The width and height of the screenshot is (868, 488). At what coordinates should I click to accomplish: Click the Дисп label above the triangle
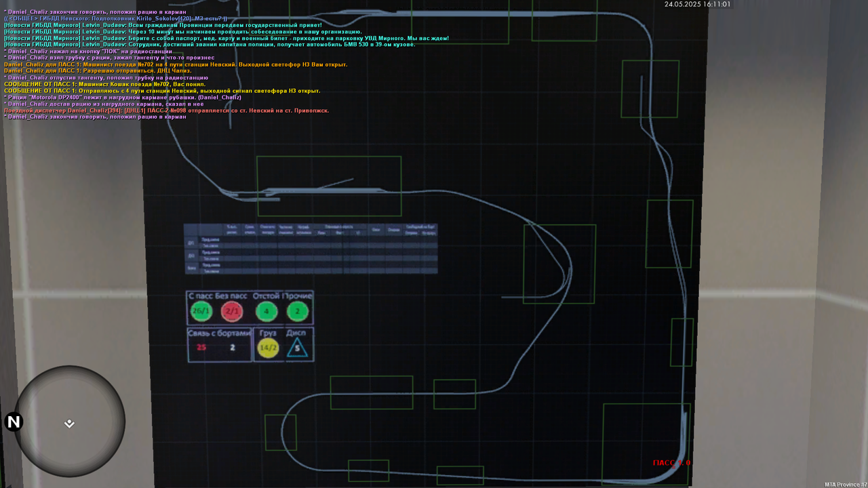(296, 333)
